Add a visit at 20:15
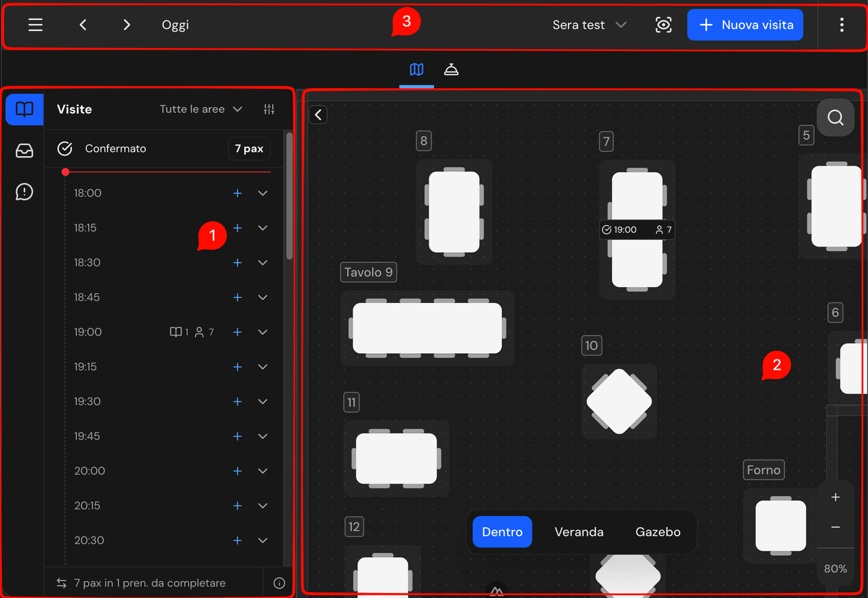The height and width of the screenshot is (598, 868). tap(237, 506)
